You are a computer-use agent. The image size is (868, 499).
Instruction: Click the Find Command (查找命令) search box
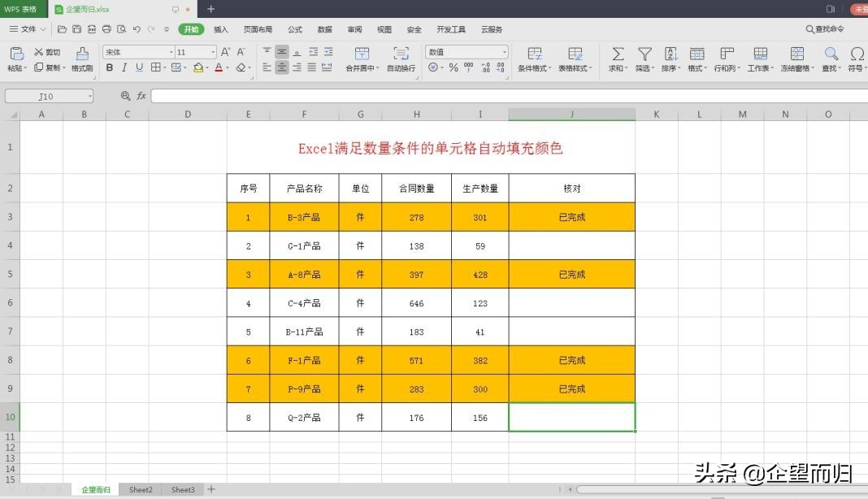825,28
